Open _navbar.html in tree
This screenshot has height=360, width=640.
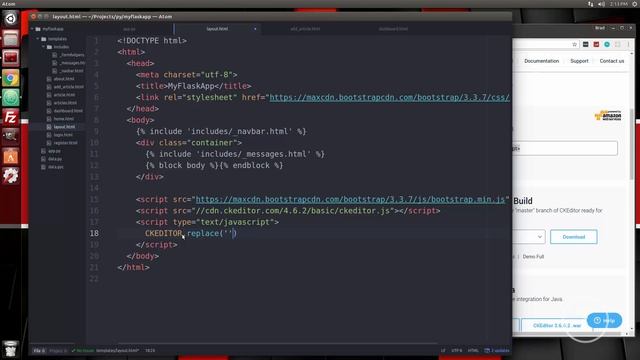pyautogui.click(x=71, y=71)
